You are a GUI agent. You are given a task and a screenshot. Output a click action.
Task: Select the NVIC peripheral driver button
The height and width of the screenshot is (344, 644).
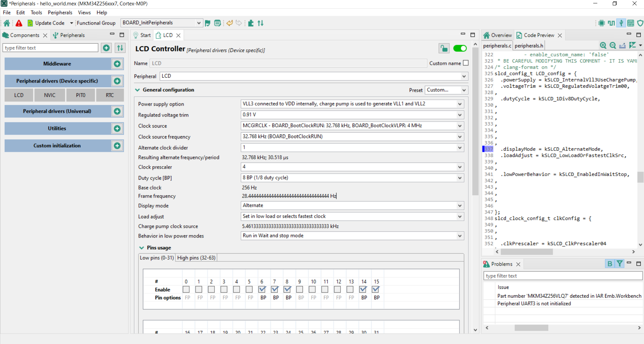click(x=50, y=95)
